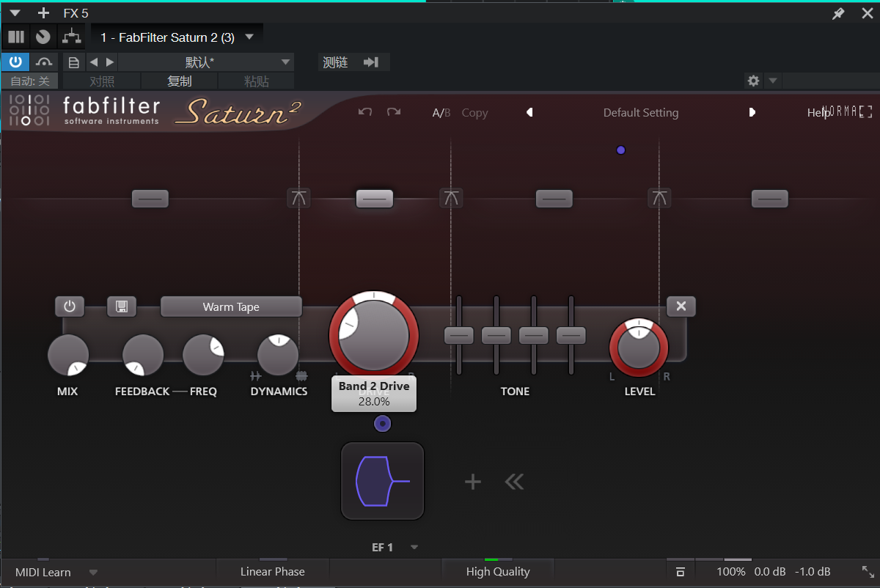Click the Copy button
The width and height of the screenshot is (880, 588).
click(x=474, y=113)
